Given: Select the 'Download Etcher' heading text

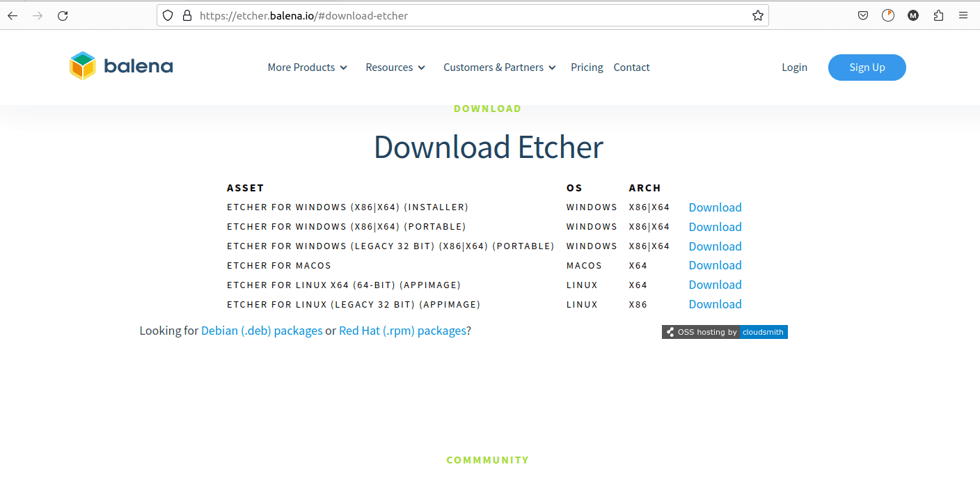Looking at the screenshot, I should tap(489, 147).
